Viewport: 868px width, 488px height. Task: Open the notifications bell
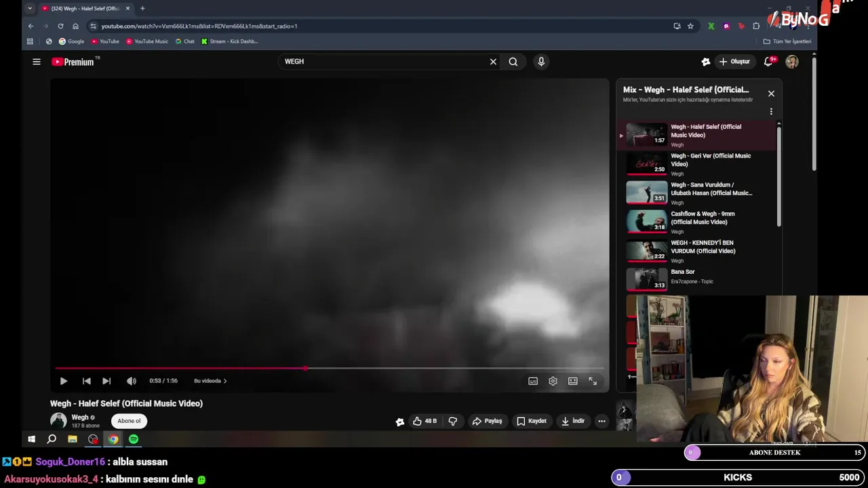click(769, 62)
